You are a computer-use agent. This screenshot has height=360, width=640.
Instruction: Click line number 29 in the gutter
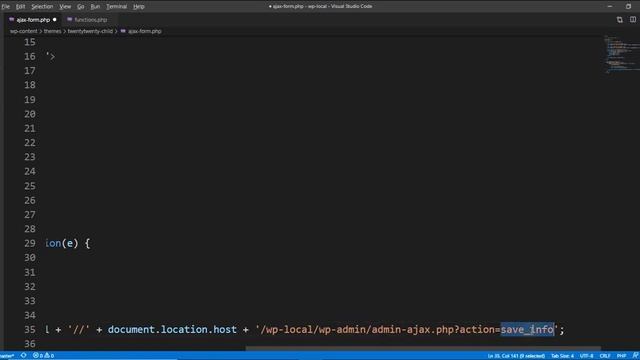[30, 243]
